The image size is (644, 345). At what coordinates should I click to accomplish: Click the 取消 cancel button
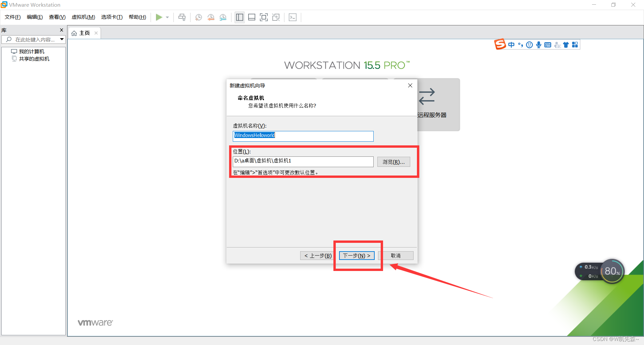pyautogui.click(x=396, y=256)
